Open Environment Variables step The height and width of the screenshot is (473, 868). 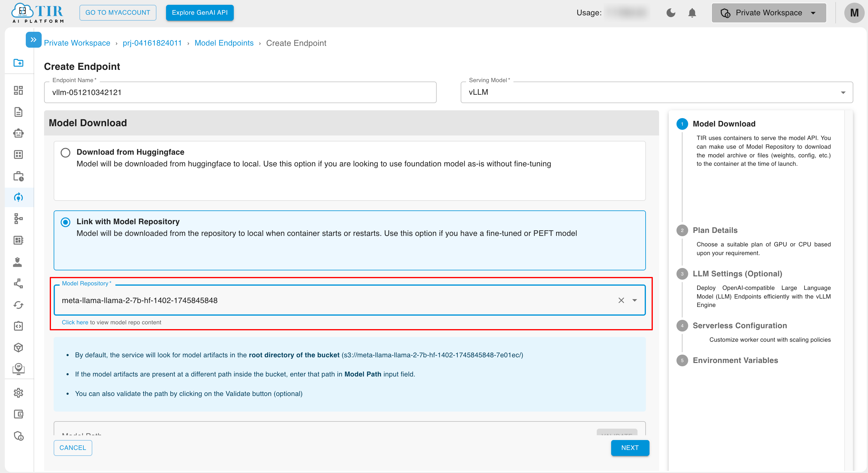click(x=735, y=360)
